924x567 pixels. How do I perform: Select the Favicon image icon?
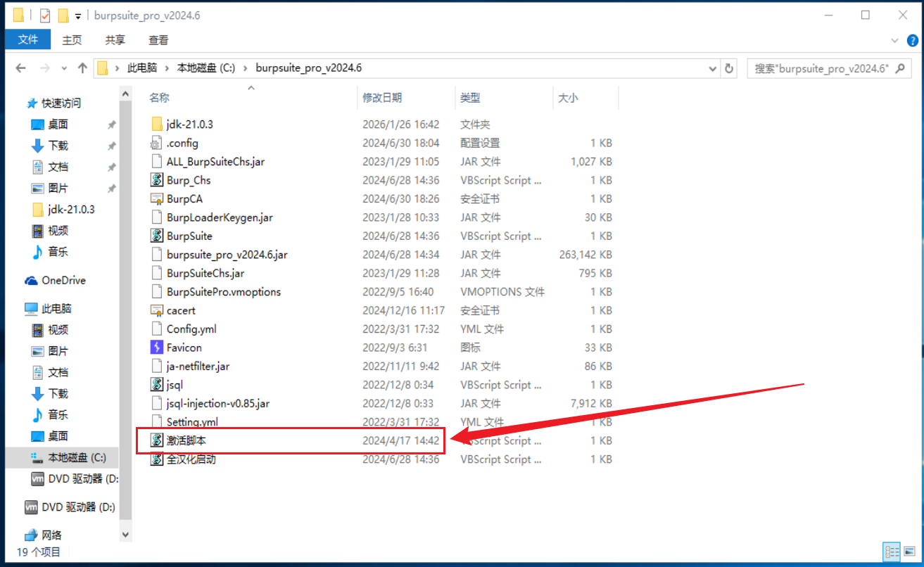(x=157, y=348)
